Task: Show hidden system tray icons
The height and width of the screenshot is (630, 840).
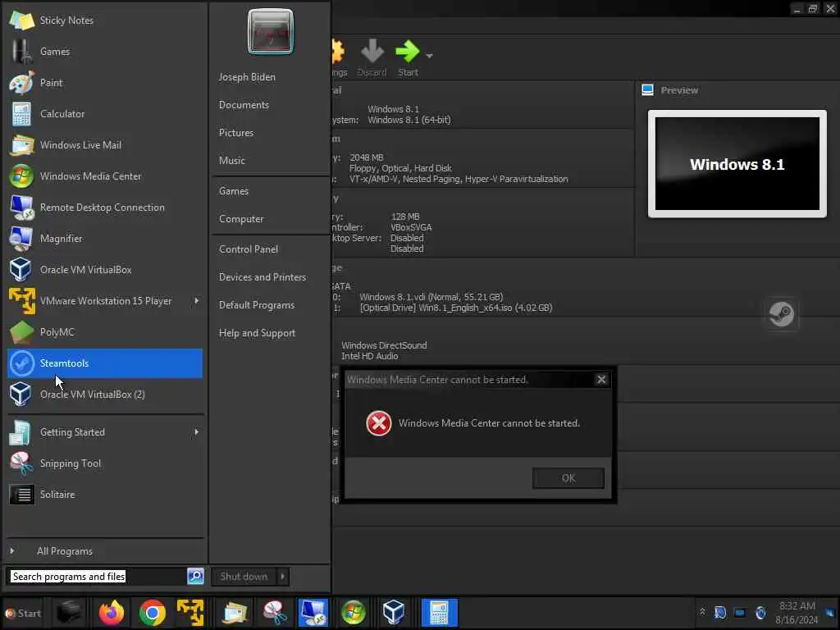Action: 702,612
